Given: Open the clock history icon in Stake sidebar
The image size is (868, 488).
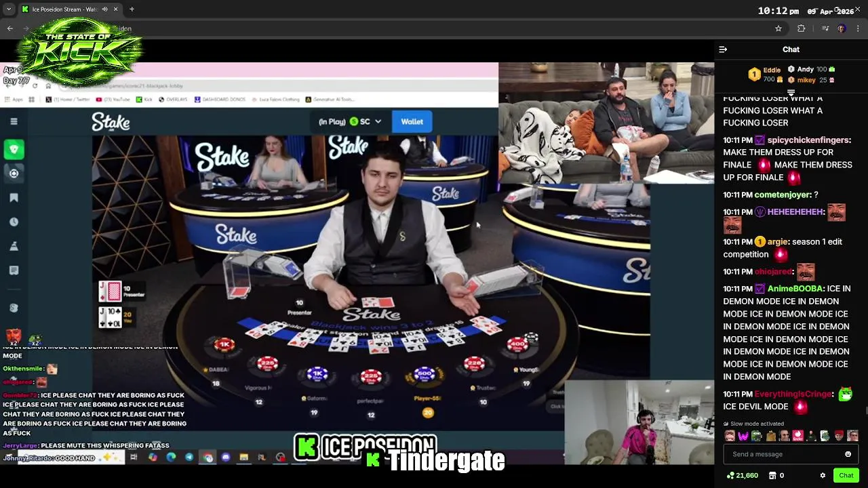Looking at the screenshot, I should [x=14, y=222].
